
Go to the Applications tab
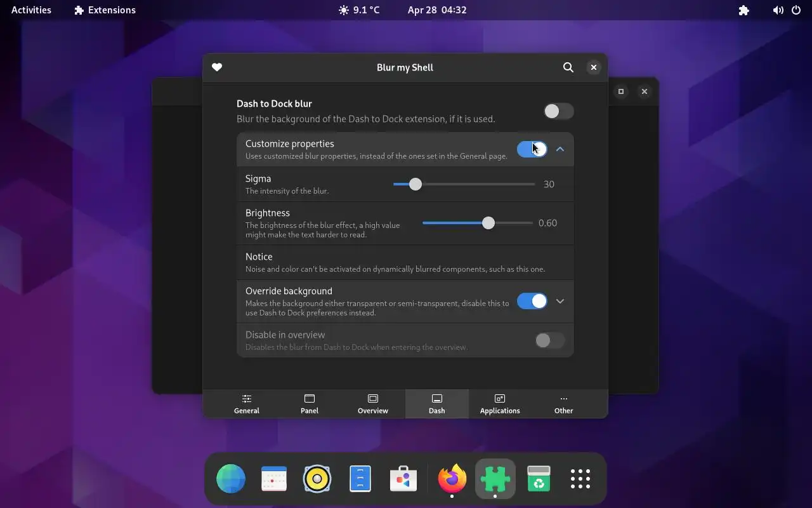click(500, 404)
